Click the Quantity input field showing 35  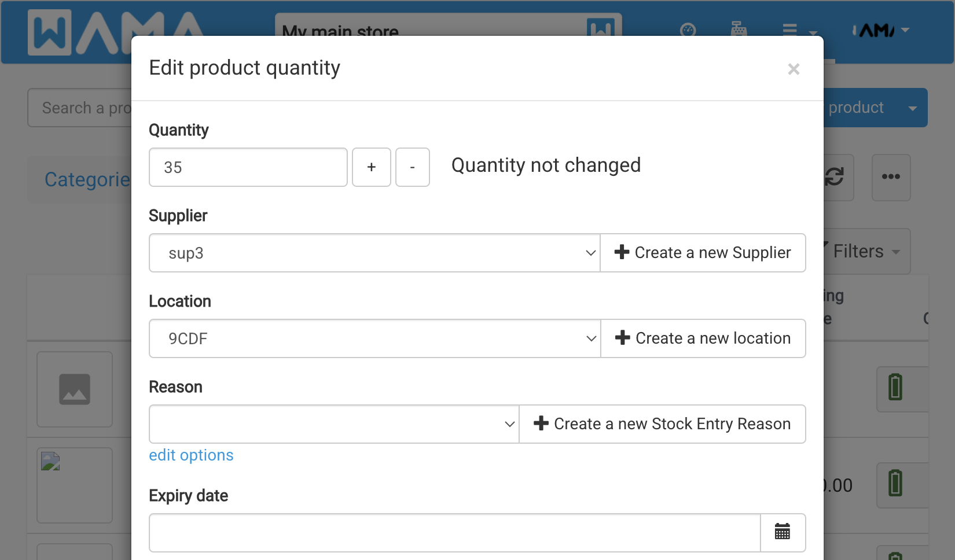coord(248,167)
